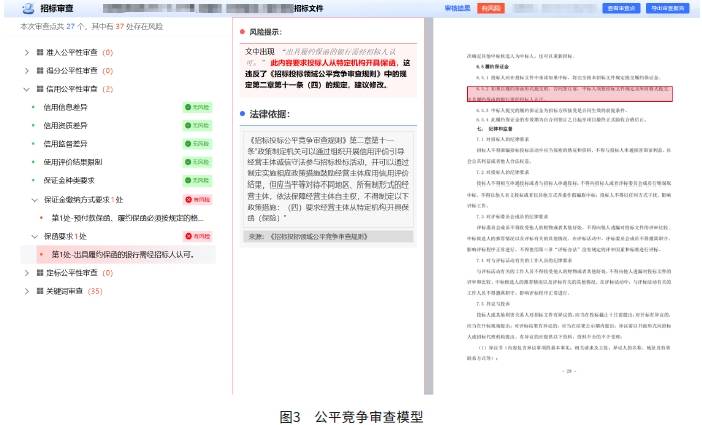Click the 风险提示 section heading
This screenshot has width=702, height=425.
(x=265, y=32)
